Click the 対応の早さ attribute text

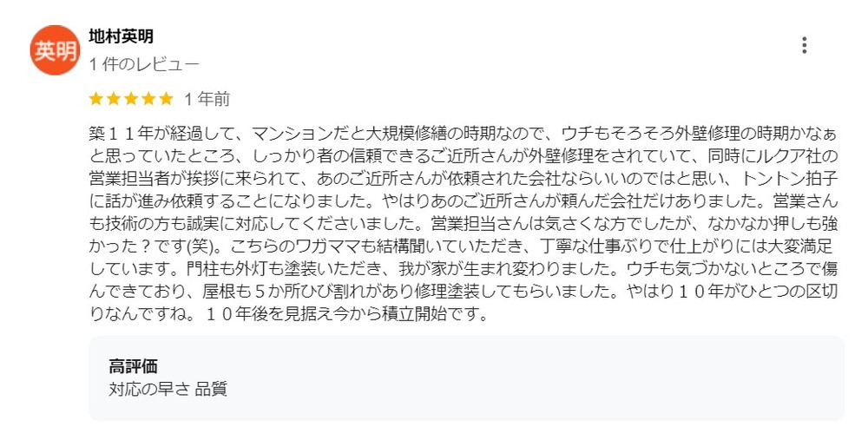pos(149,390)
